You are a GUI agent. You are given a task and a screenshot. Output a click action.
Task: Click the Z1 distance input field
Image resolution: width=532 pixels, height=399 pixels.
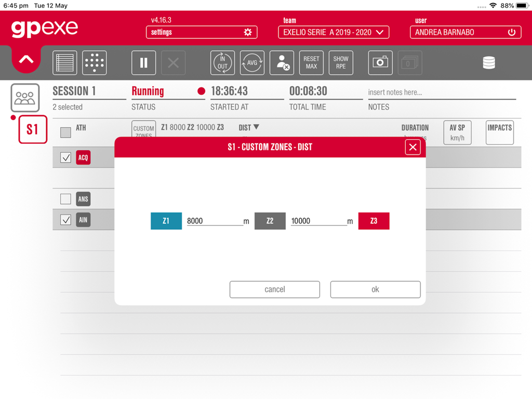(x=213, y=220)
